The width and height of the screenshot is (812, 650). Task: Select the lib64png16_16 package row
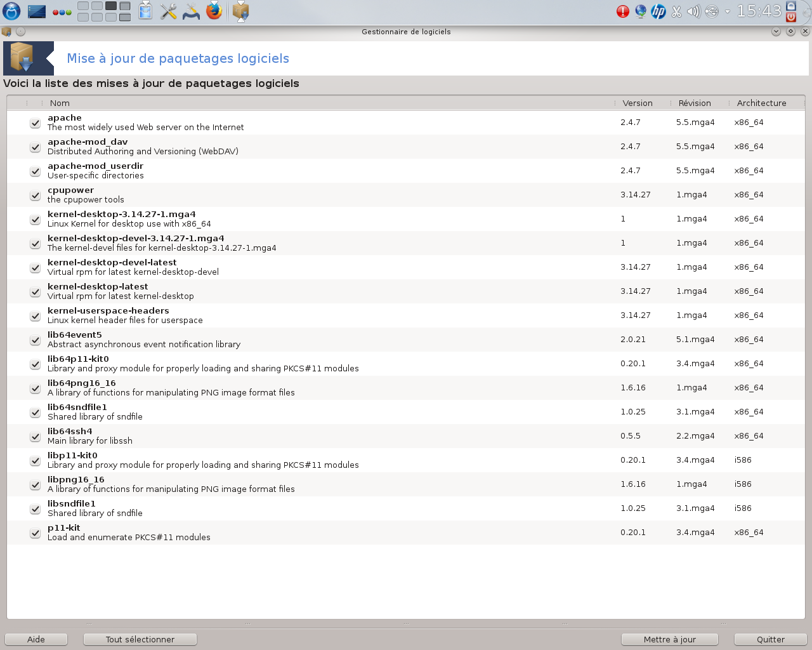pos(406,388)
